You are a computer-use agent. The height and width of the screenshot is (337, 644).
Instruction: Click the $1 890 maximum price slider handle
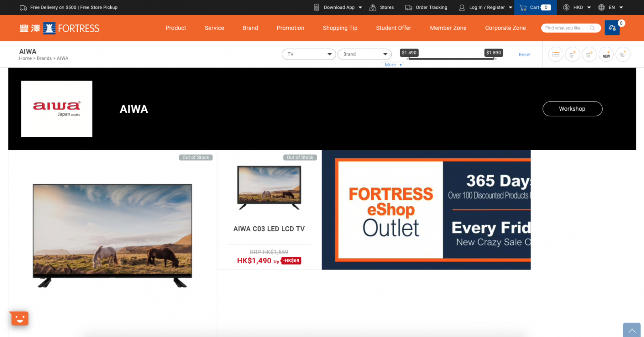(495, 59)
